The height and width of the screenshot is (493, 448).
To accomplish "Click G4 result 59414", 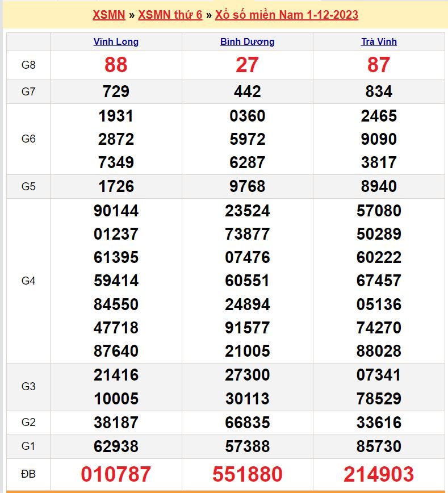I will [116, 281].
